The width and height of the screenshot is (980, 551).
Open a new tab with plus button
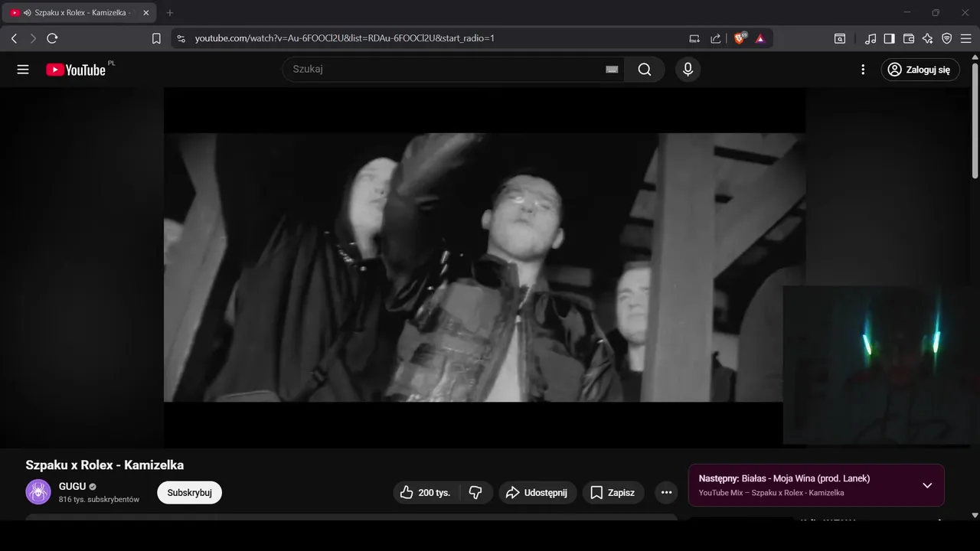tap(170, 13)
